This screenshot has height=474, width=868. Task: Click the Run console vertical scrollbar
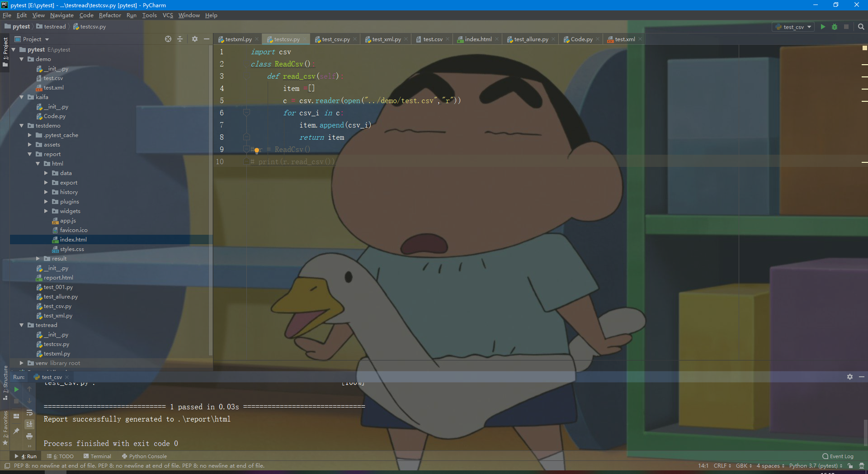[x=865, y=433]
